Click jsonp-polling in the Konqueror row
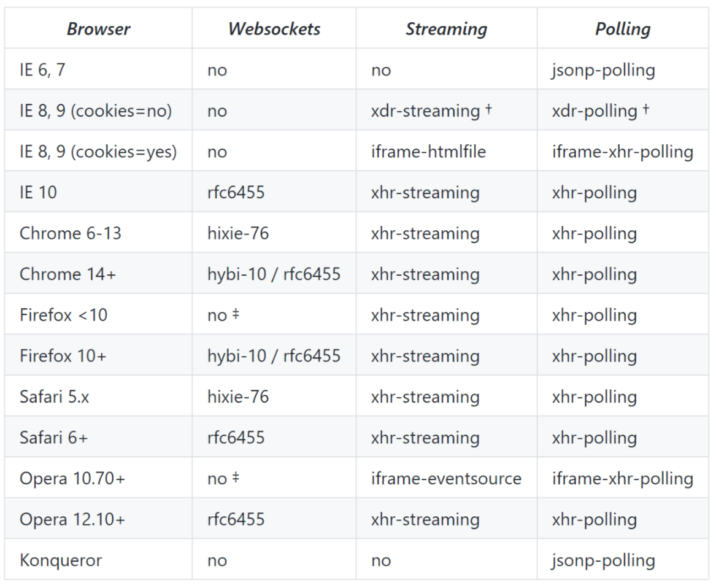Viewport: 716px width, 588px height. coord(603,560)
